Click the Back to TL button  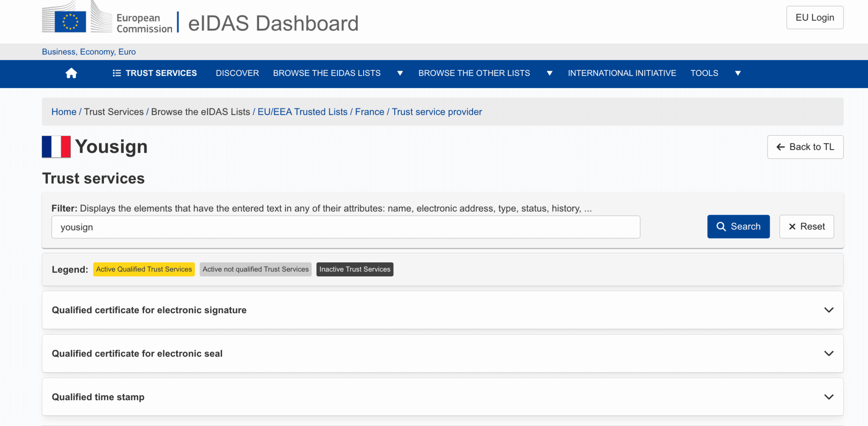coord(805,147)
